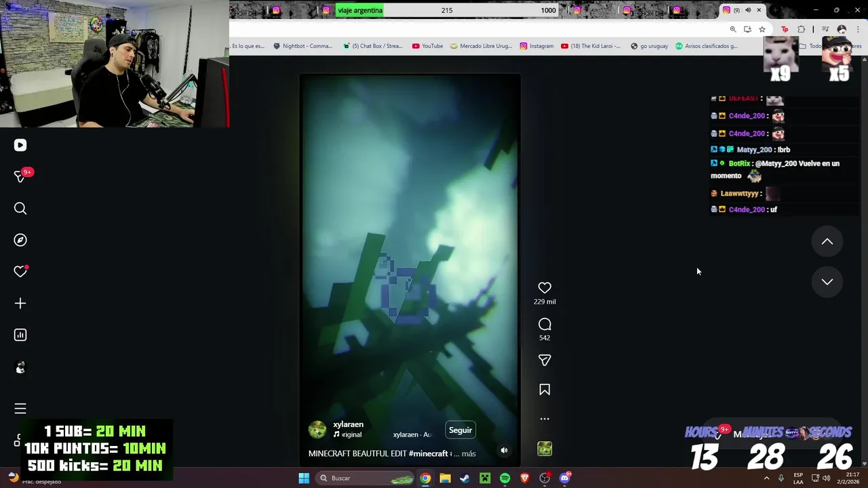Open the Instagram search magnifier
This screenshot has width=868, height=488.
20,209
